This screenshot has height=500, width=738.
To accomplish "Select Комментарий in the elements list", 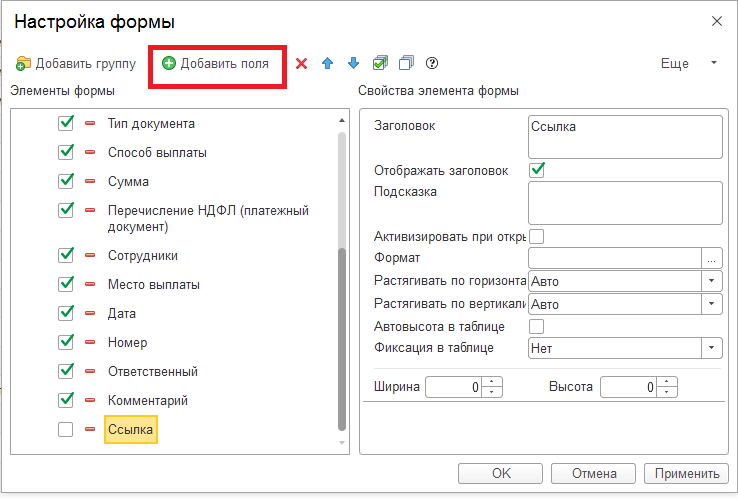I will coord(148,401).
